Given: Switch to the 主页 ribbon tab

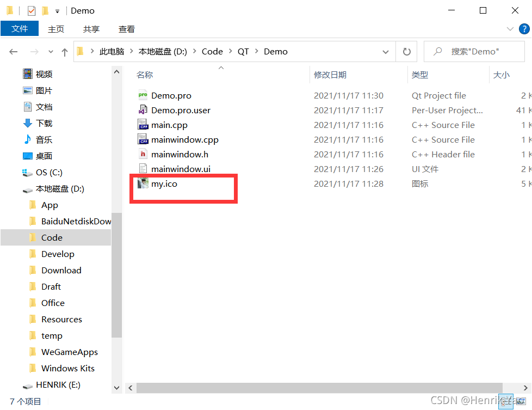Looking at the screenshot, I should (56, 29).
